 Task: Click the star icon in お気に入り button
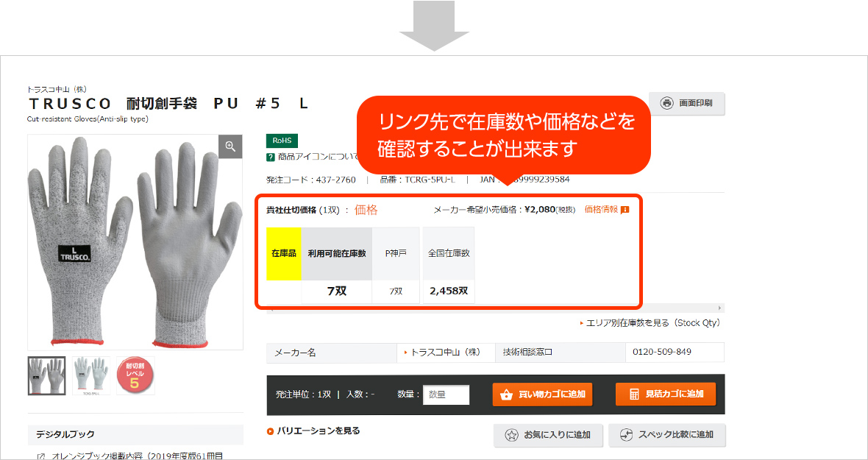pyautogui.click(x=512, y=435)
